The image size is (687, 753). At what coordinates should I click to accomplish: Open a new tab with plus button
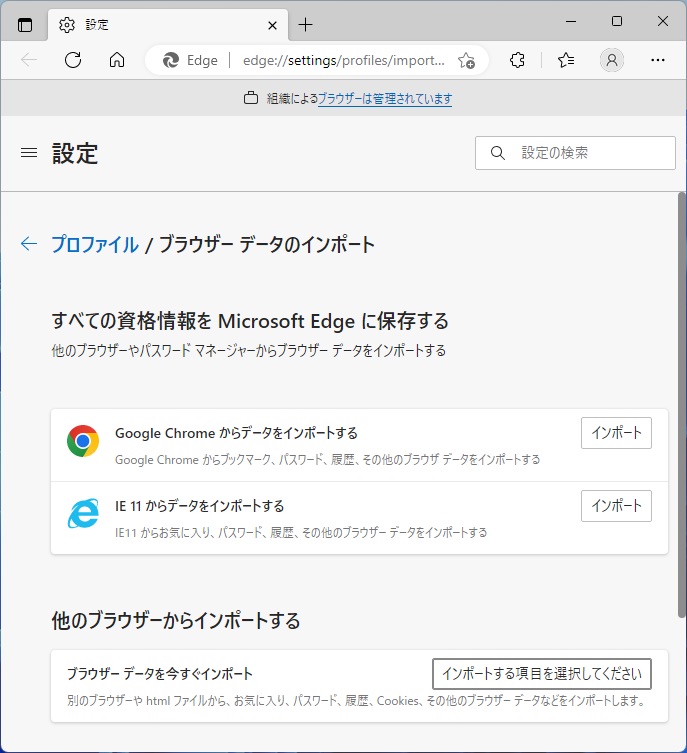tap(305, 24)
